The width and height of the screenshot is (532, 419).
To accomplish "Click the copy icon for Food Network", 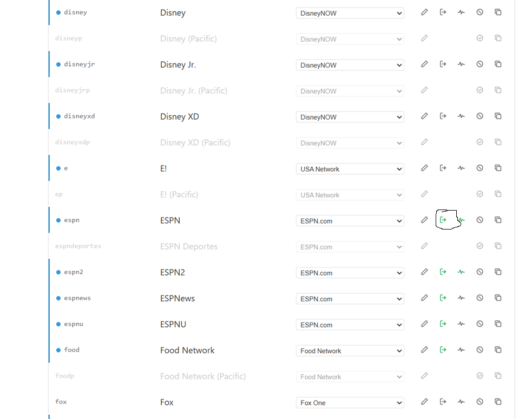I will click(498, 350).
